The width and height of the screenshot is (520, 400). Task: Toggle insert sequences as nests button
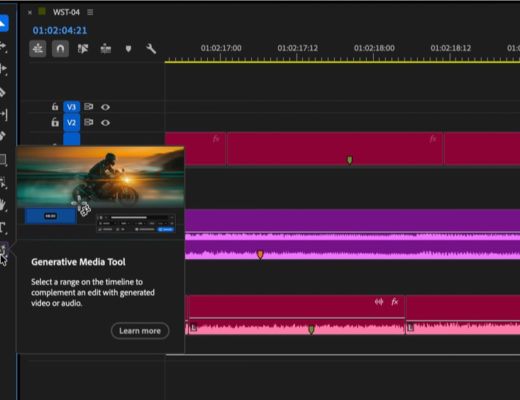(38, 49)
